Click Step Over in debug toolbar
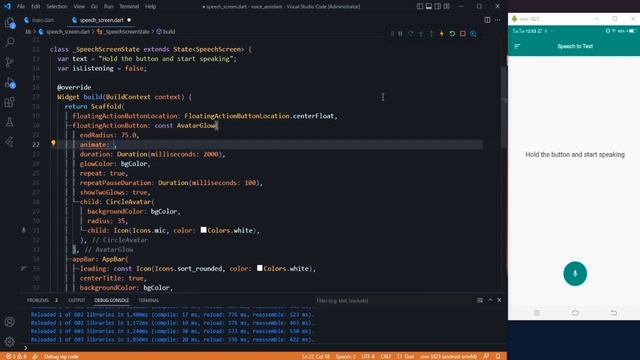This screenshot has height=360, width=640. pos(411,34)
